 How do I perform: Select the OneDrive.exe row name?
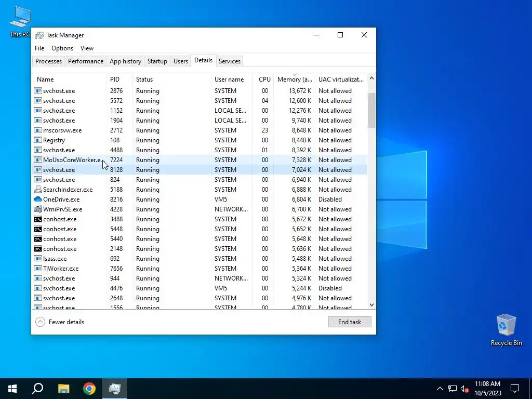pos(61,199)
